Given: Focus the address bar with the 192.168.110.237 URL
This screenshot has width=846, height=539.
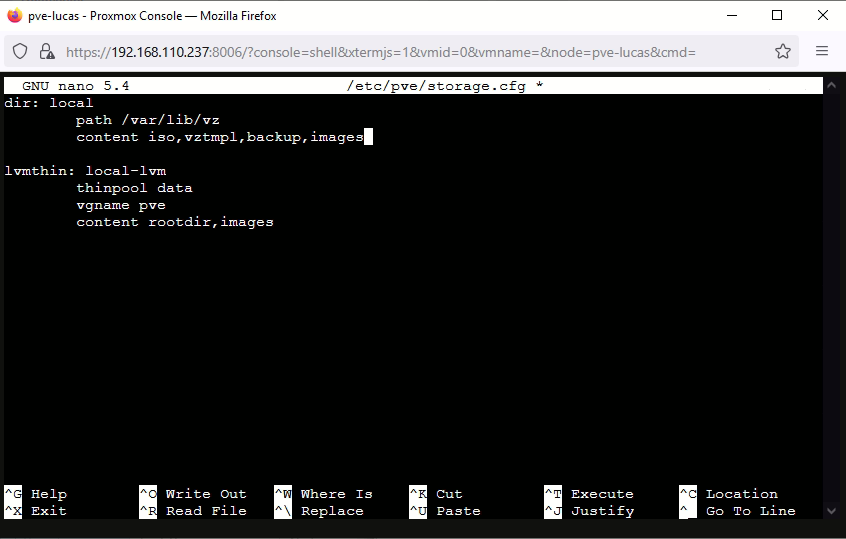Looking at the screenshot, I should coord(380,51).
